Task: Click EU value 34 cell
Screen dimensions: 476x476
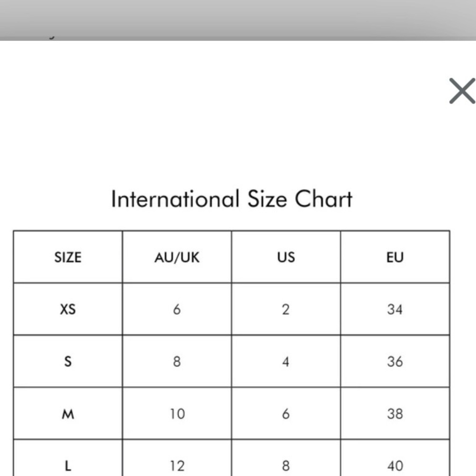Action: [x=395, y=309]
